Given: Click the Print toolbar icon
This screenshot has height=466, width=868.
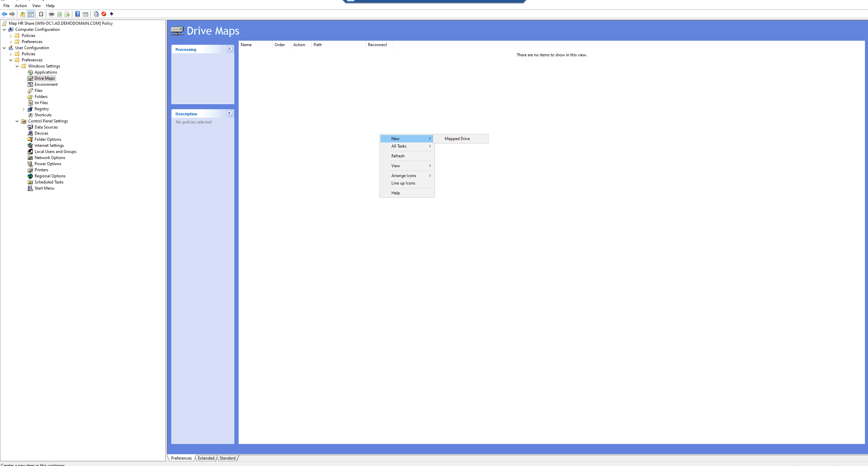Looking at the screenshot, I should pyautogui.click(x=52, y=14).
